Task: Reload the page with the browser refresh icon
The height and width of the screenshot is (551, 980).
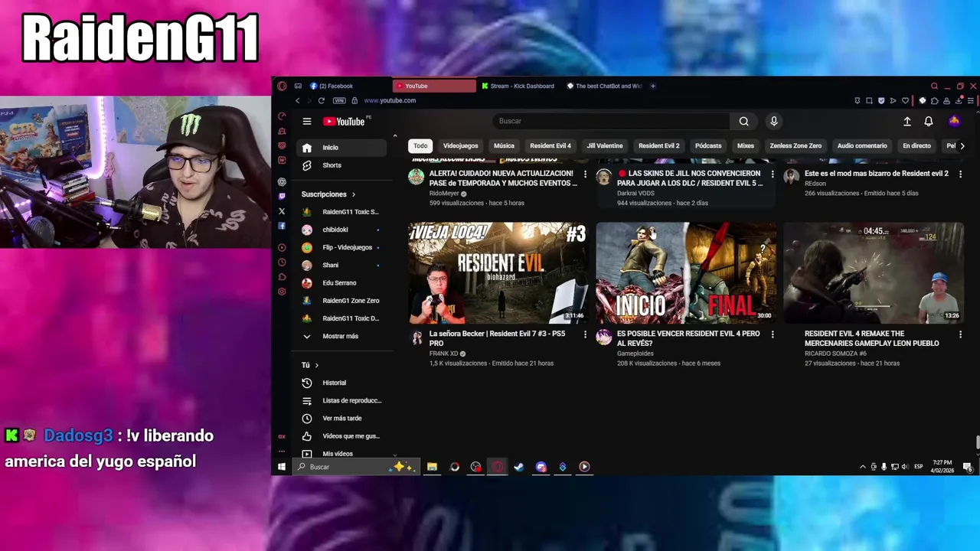Action: [322, 100]
